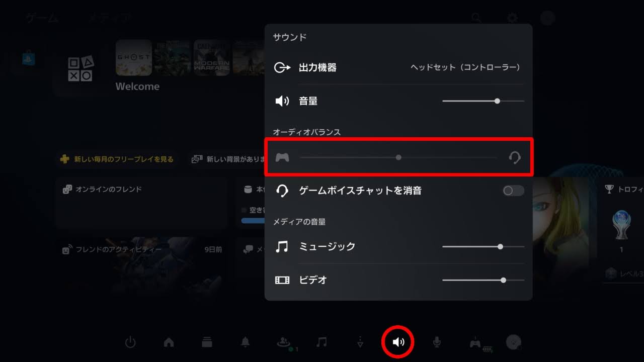Select the power icon in control bar
The image size is (644, 362).
(x=130, y=342)
